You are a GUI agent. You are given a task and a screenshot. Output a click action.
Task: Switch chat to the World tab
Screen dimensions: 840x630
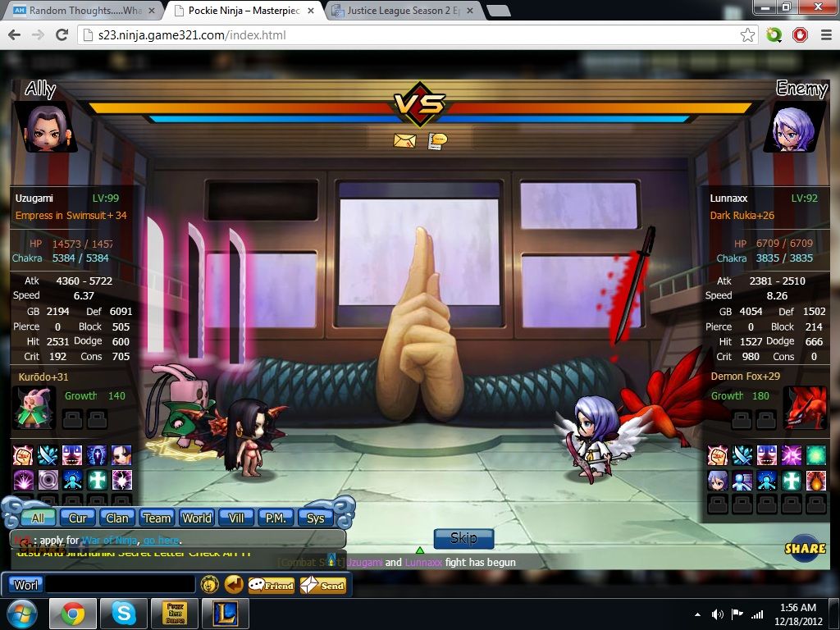point(197,518)
